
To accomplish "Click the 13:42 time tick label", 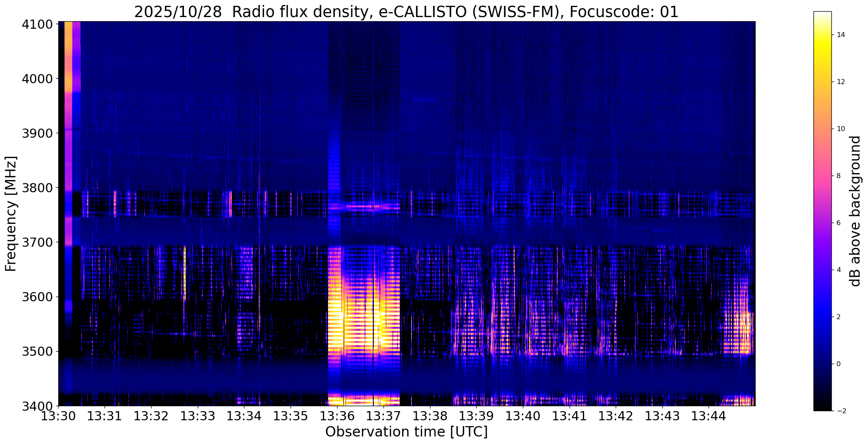I will coord(616,416).
